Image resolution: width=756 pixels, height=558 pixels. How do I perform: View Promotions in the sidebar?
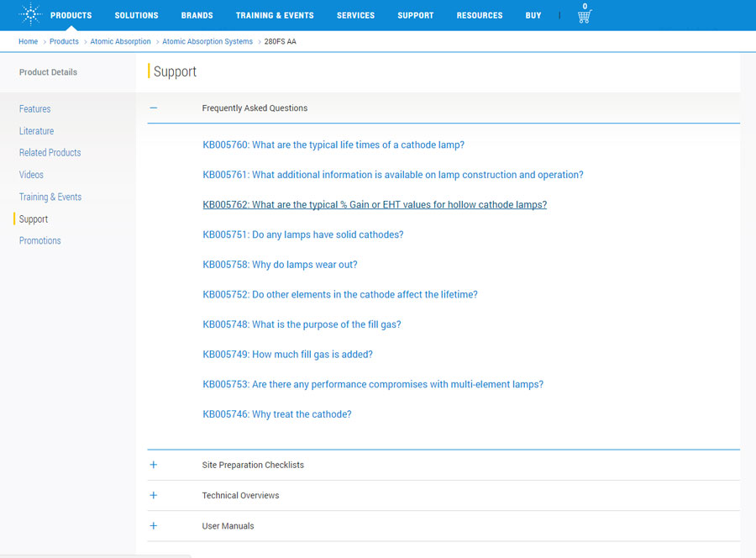pyautogui.click(x=39, y=240)
